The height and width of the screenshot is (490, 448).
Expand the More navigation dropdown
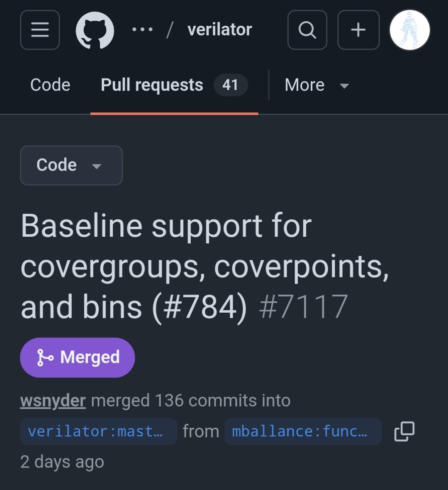pos(317,85)
